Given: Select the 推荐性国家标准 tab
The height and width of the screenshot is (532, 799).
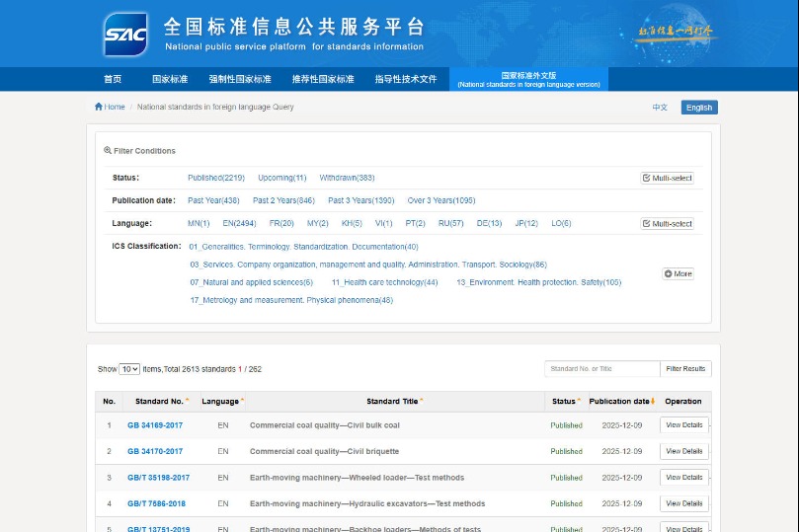Looking at the screenshot, I should point(322,79).
